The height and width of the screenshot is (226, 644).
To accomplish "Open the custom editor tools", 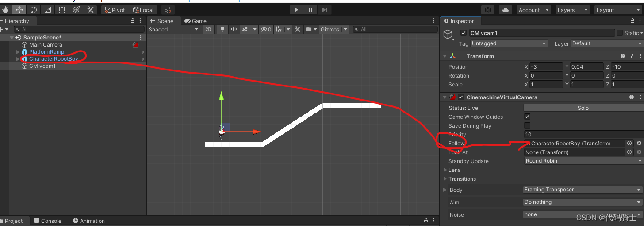I will (91, 10).
